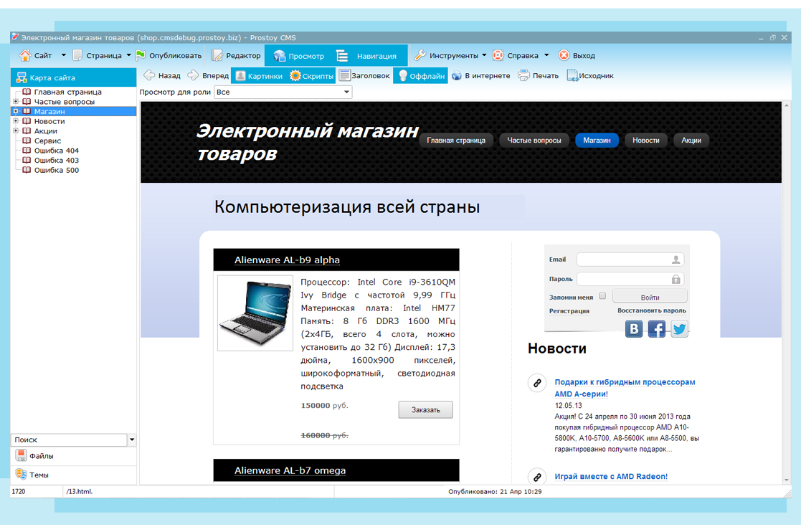Click Магазин pill in website nav
Viewport: 801px width, 532px height.
[597, 141]
